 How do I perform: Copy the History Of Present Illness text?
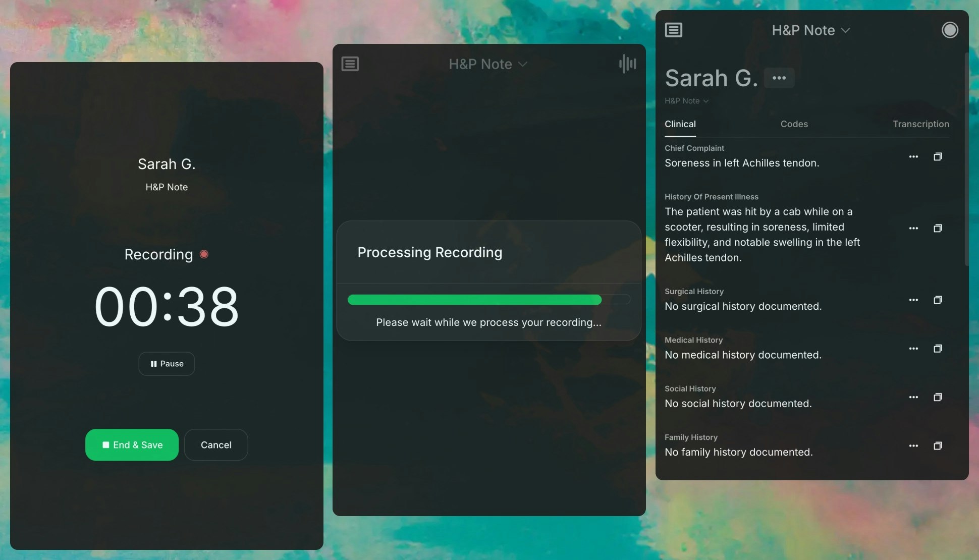pos(938,229)
